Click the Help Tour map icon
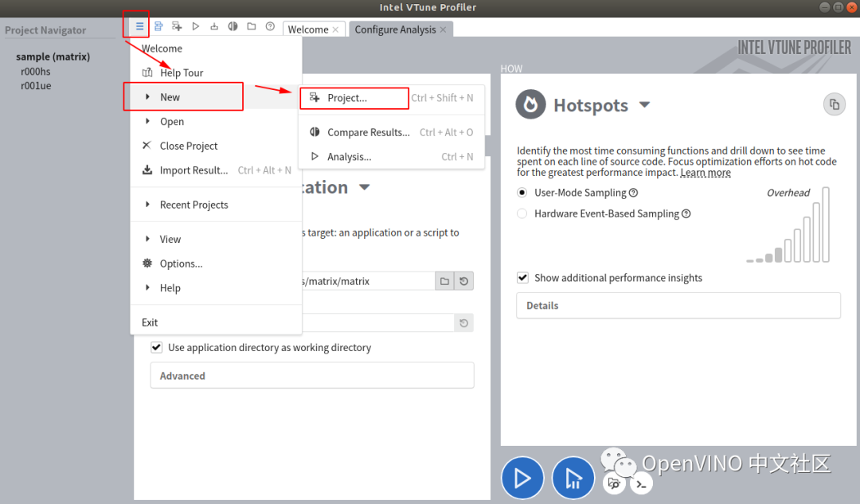 click(x=147, y=72)
